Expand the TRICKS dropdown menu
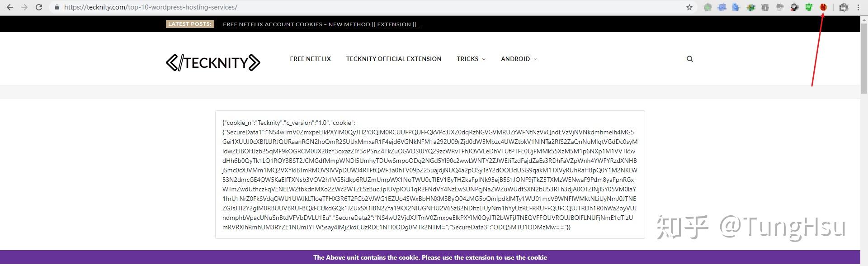The image size is (868, 266). coord(471,59)
